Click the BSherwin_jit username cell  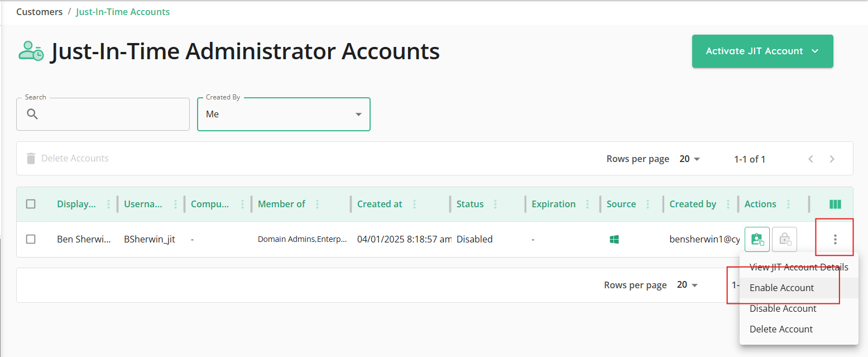pos(150,239)
